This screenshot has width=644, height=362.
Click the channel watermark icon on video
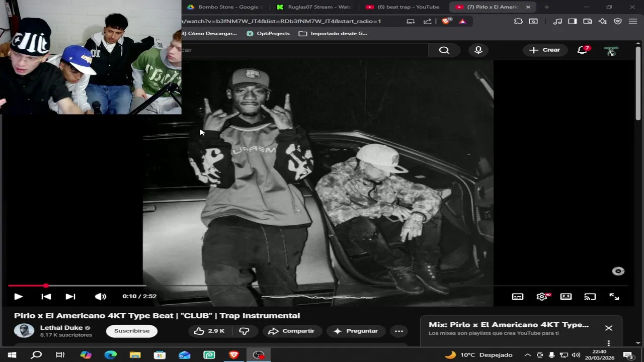pos(618,271)
